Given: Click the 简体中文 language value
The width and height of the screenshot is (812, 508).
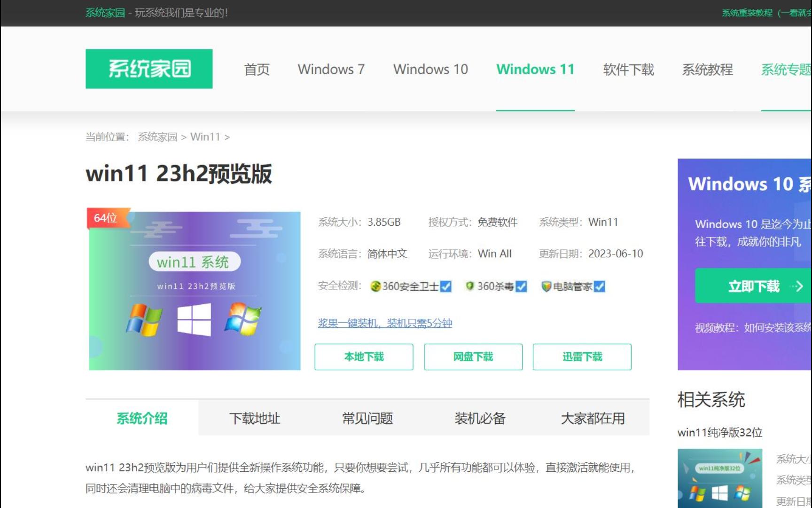Looking at the screenshot, I should pos(387,254).
